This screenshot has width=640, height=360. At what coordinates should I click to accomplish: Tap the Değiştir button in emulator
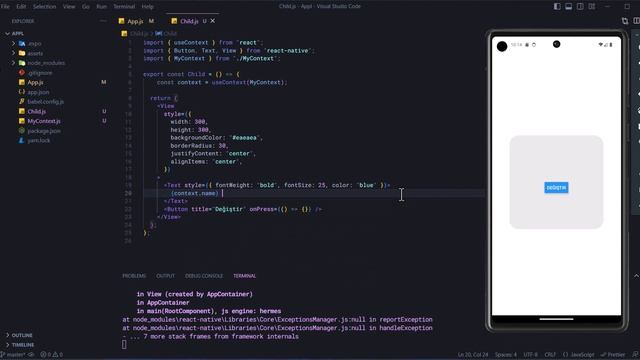pyautogui.click(x=556, y=188)
